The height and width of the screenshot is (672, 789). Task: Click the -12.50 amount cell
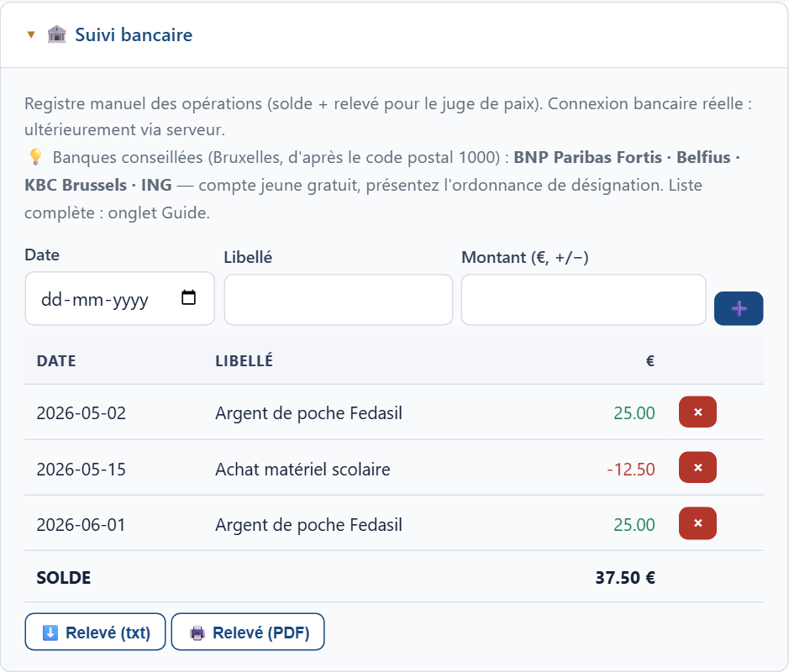point(630,470)
